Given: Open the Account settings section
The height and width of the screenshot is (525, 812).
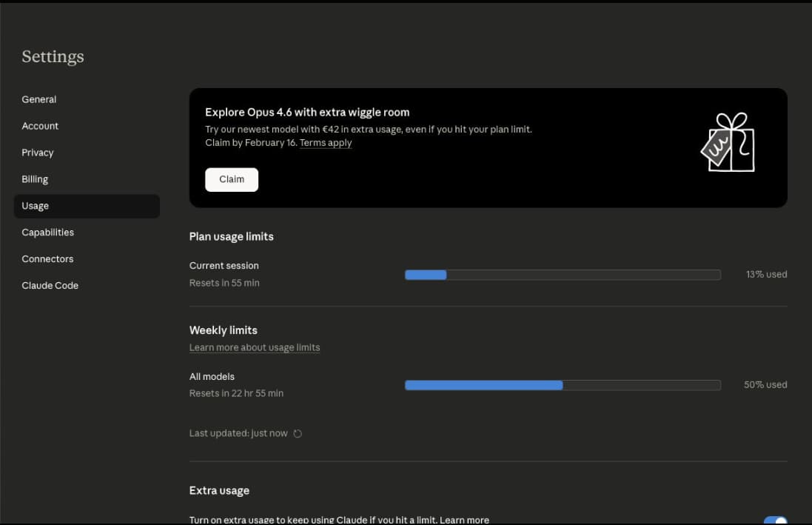Looking at the screenshot, I should click(x=40, y=126).
